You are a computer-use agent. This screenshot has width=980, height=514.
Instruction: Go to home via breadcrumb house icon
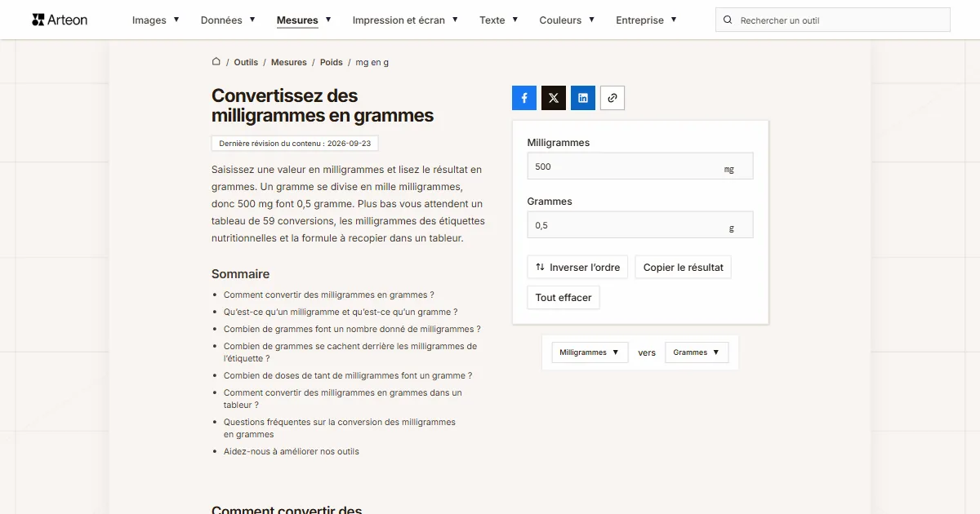(x=216, y=62)
